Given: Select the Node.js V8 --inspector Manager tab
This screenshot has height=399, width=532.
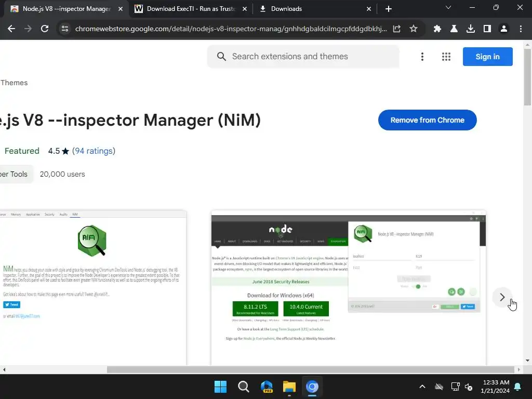Looking at the screenshot, I should coord(66,9).
